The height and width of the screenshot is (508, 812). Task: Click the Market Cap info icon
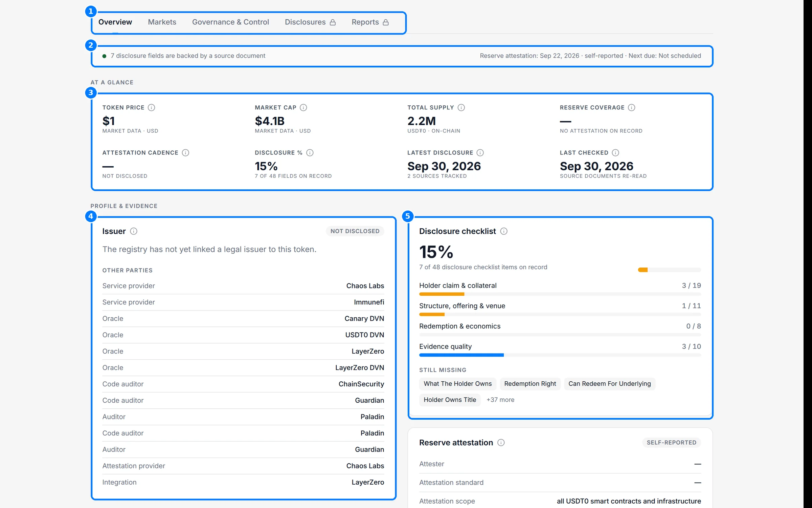pos(303,107)
